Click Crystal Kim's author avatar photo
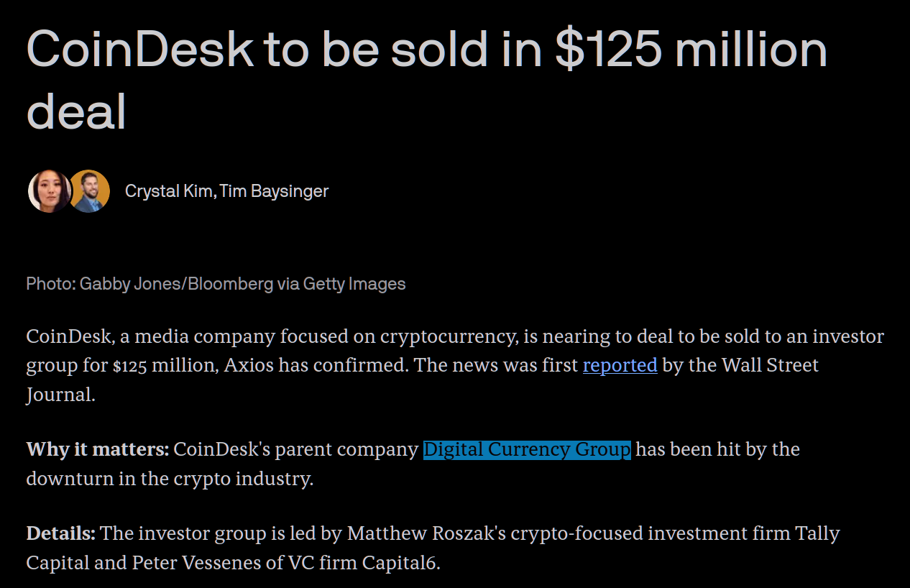The width and height of the screenshot is (910, 588). (x=49, y=191)
